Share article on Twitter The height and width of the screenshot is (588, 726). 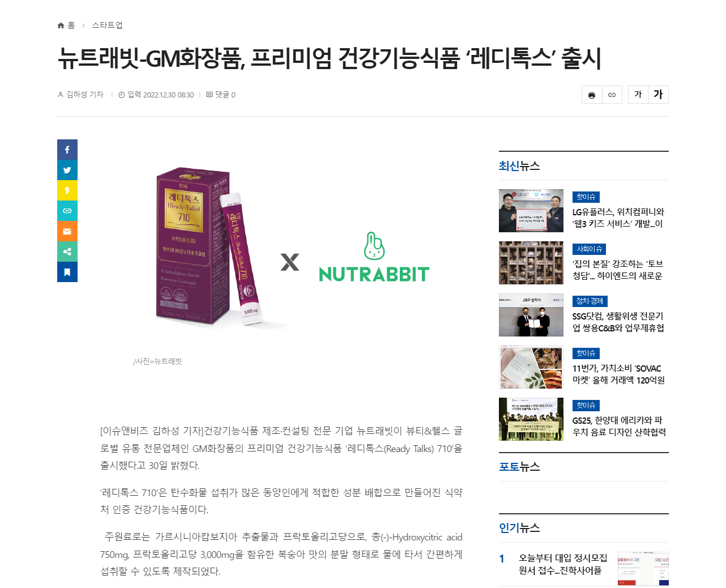[x=67, y=170]
